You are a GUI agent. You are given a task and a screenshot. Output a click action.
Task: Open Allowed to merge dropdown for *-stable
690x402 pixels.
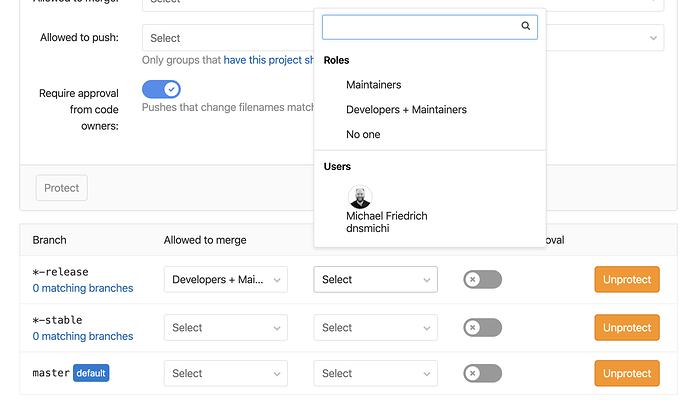(226, 327)
